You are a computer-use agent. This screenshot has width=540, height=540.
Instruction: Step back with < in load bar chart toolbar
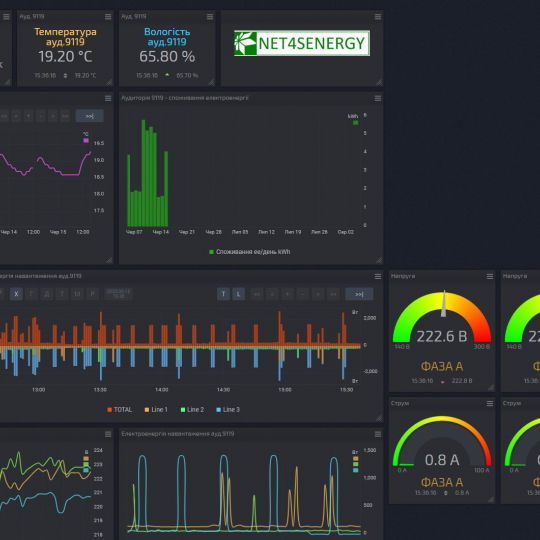[272, 294]
